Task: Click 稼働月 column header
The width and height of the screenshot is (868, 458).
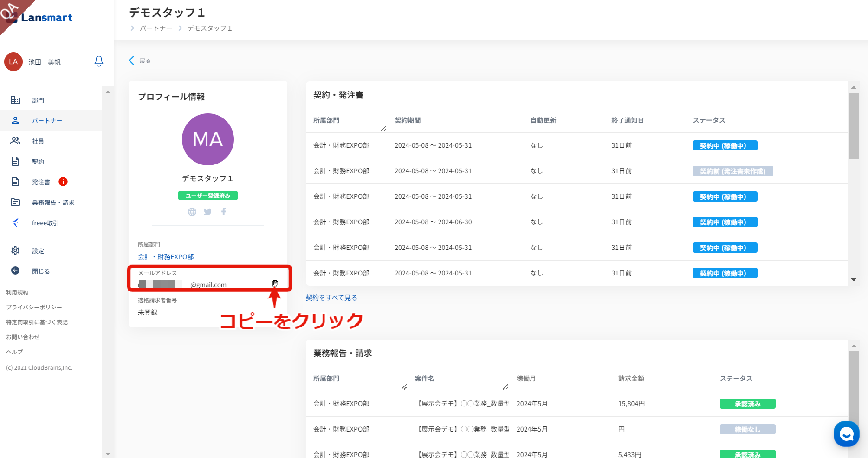Action: pos(526,379)
